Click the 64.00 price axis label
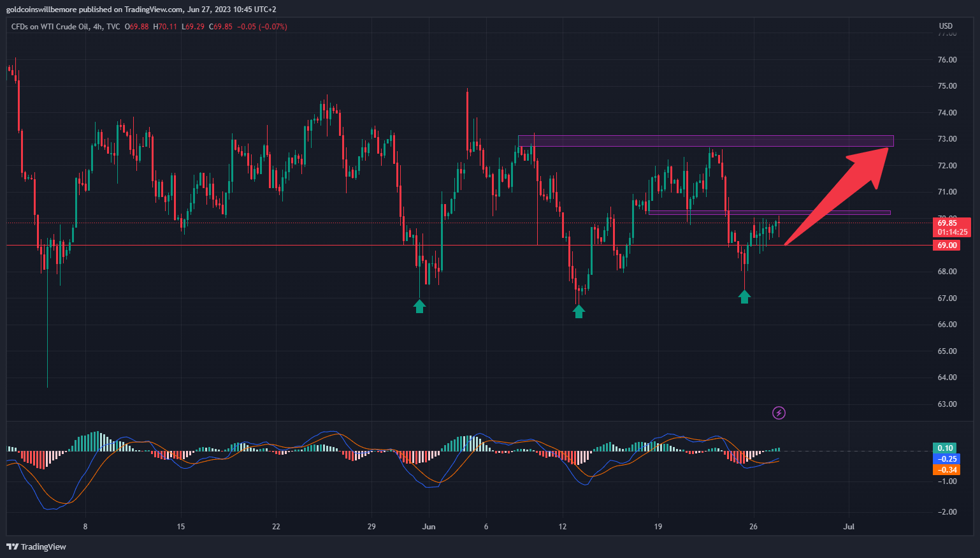This screenshot has width=980, height=558. pyautogui.click(x=947, y=378)
